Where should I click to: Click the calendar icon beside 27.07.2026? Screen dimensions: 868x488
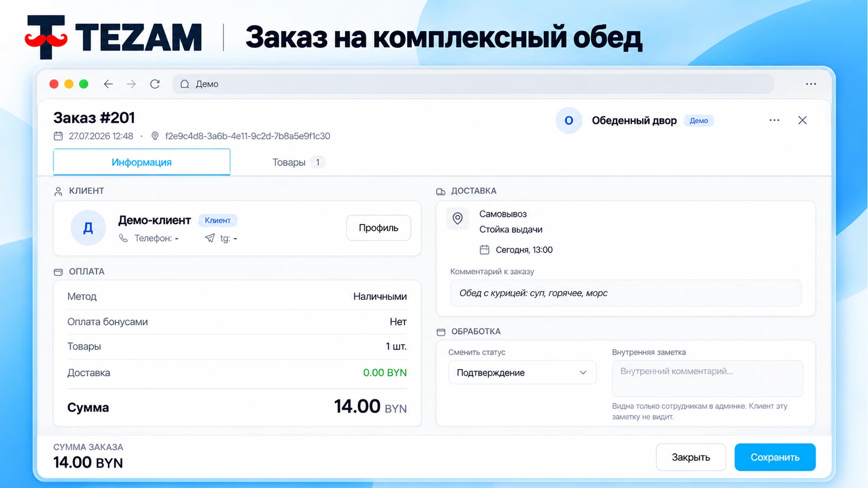58,136
